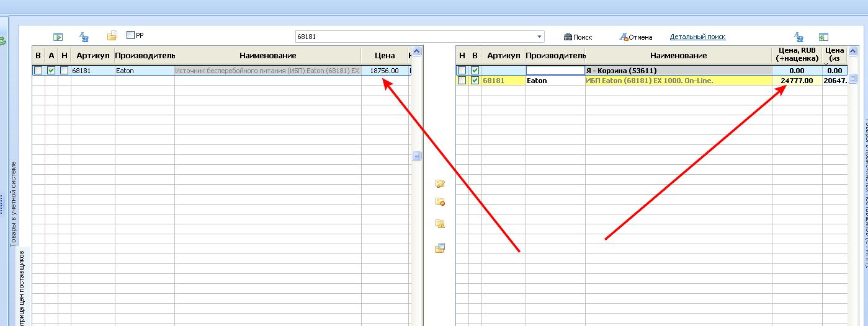Click the left table vertical scrollbar thumb
Viewport: 868px width, 326px height.
pyautogui.click(x=417, y=157)
